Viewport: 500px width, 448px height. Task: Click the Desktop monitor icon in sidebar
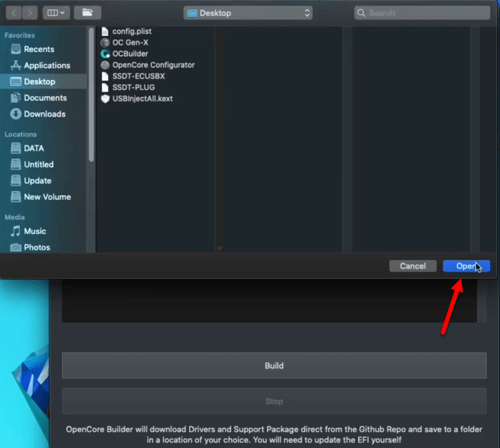point(16,82)
